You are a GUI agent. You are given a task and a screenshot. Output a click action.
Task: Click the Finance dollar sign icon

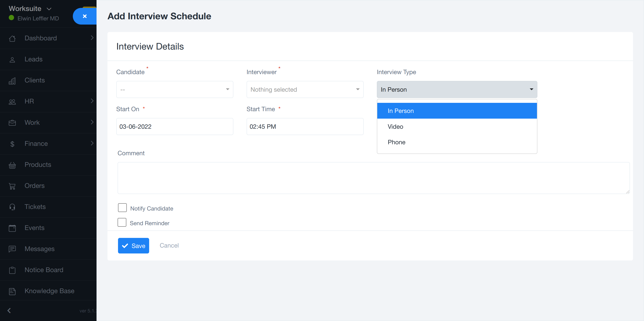(x=12, y=144)
